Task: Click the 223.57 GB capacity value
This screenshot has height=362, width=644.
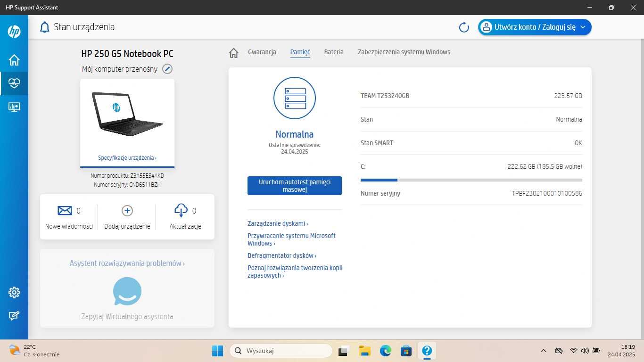Action: [568, 96]
